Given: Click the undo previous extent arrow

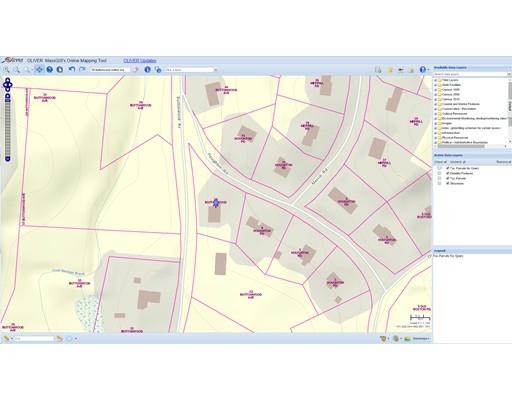Looking at the screenshot, I should (72, 69).
